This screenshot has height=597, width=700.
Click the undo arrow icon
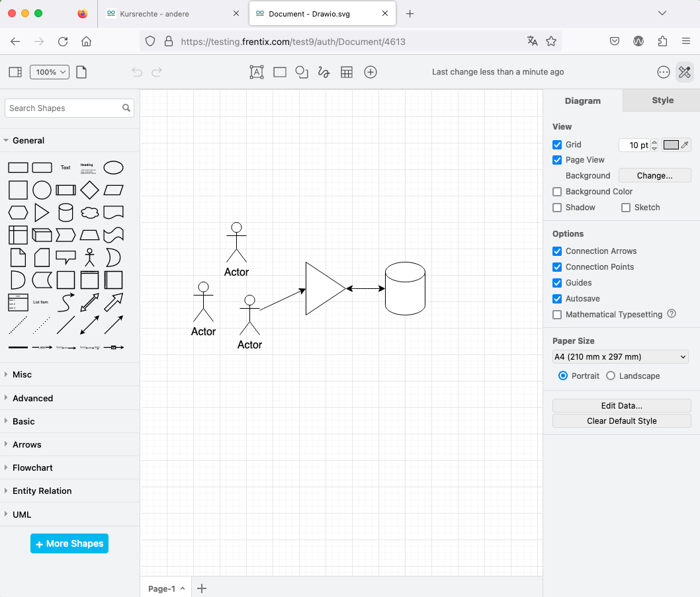[137, 72]
